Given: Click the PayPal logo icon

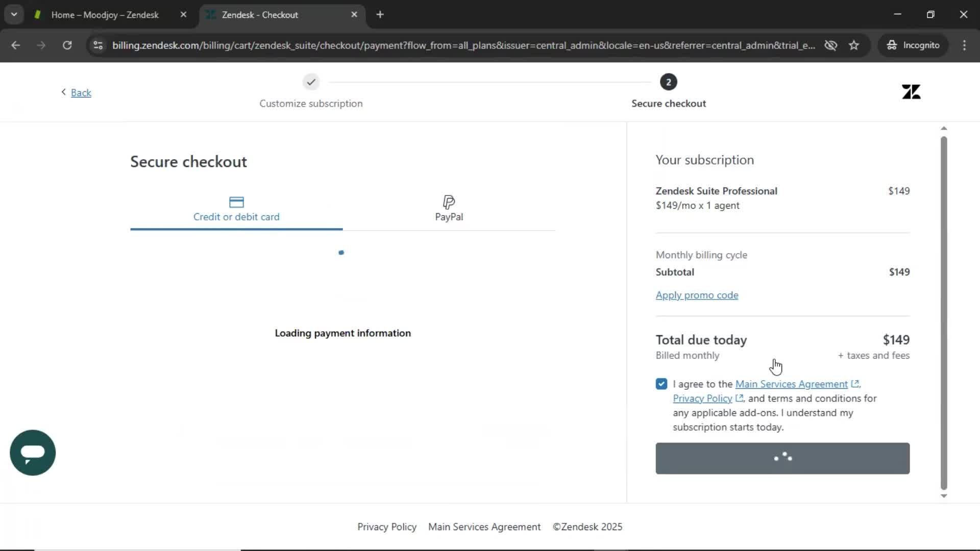Looking at the screenshot, I should [x=449, y=202].
